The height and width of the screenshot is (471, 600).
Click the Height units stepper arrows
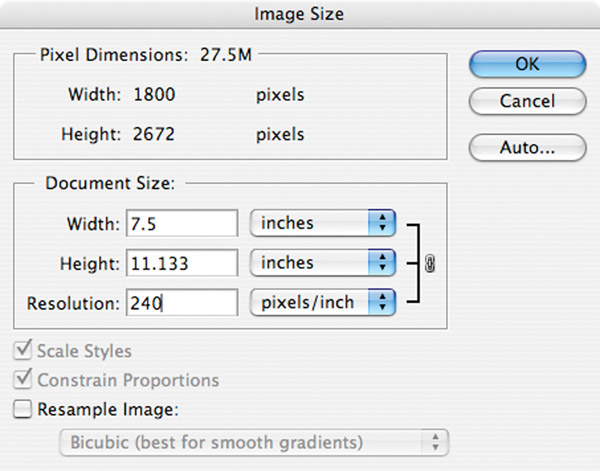(382, 263)
